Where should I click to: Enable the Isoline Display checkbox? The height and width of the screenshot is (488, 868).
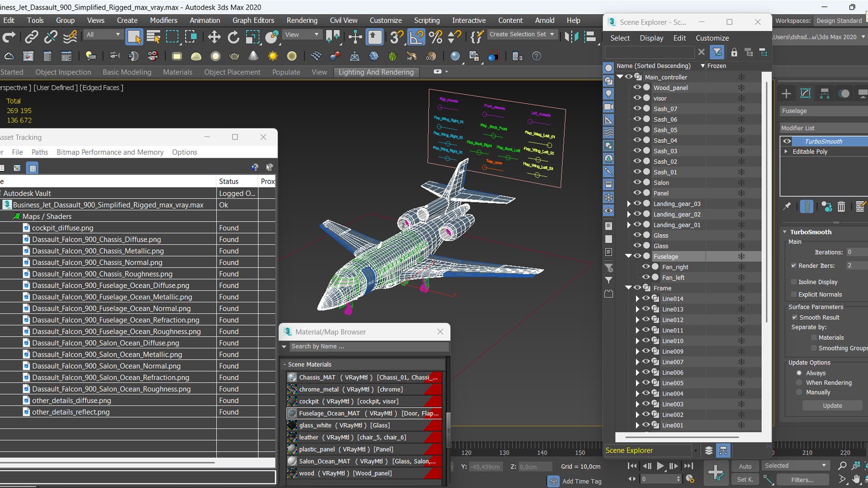point(793,282)
